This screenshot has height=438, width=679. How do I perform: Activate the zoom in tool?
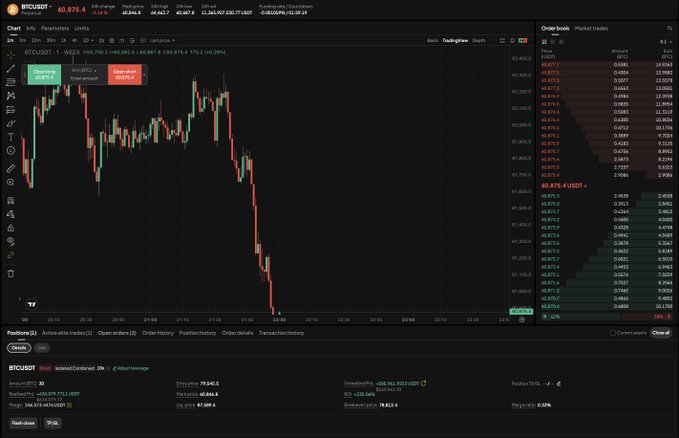11,182
